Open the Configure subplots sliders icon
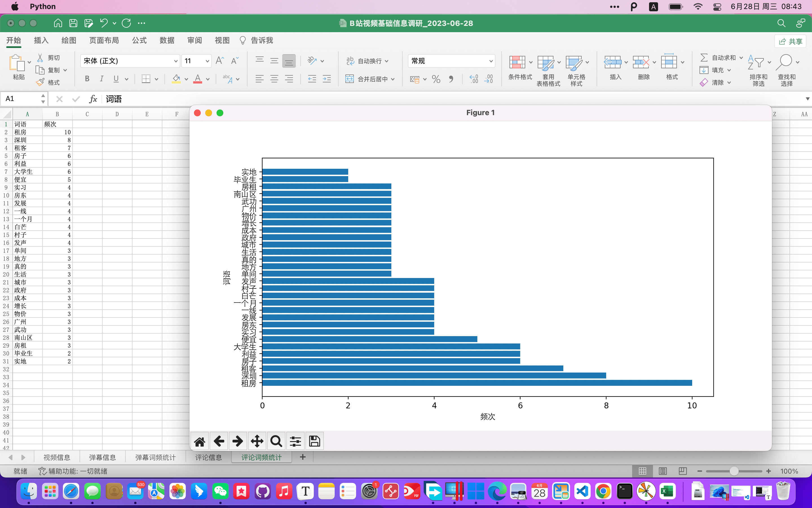 pos(295,441)
